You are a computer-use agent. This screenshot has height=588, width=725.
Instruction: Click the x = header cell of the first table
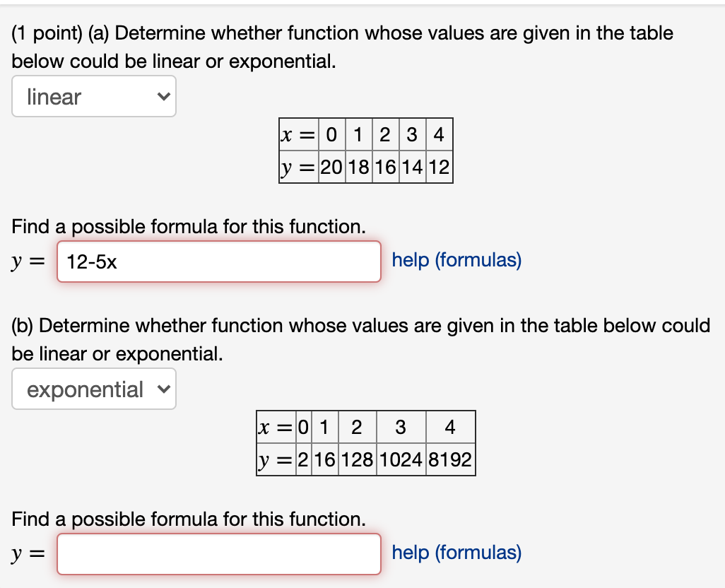(297, 134)
